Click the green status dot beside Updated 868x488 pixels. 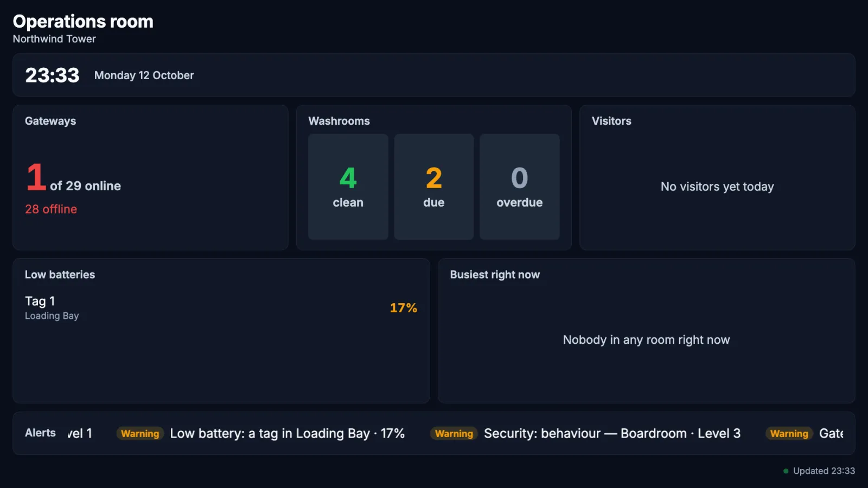coord(786,471)
